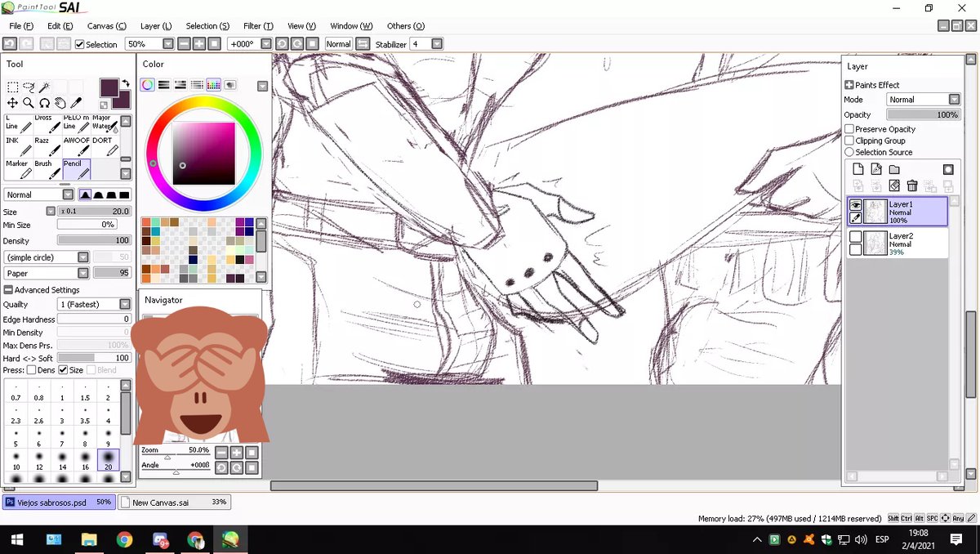Viewport: 980px width, 554px height.
Task: Enable the Preserve Opacity checkbox
Action: pyautogui.click(x=849, y=129)
